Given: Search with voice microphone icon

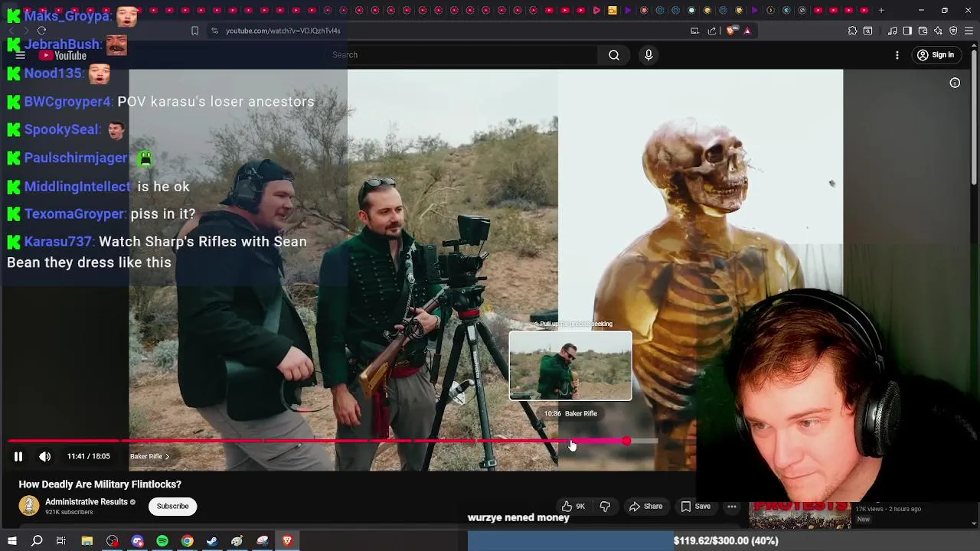Looking at the screenshot, I should [x=648, y=55].
